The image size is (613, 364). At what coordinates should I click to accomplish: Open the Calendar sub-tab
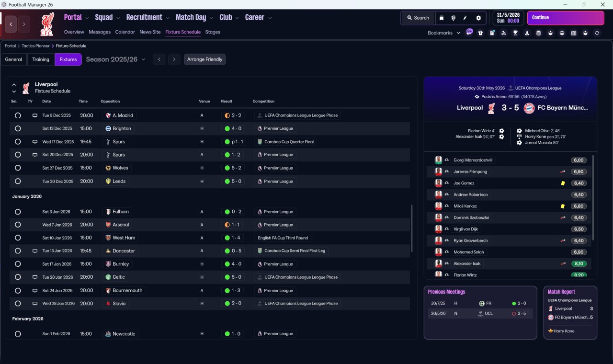pos(125,32)
